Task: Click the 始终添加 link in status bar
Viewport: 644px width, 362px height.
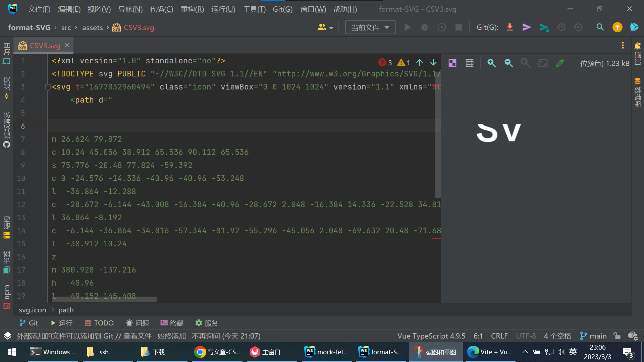Action: click(171, 336)
